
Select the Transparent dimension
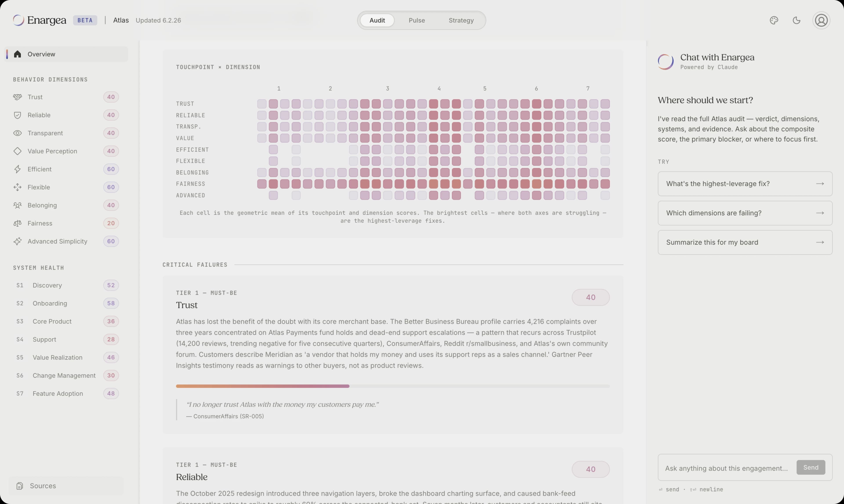coord(66,133)
